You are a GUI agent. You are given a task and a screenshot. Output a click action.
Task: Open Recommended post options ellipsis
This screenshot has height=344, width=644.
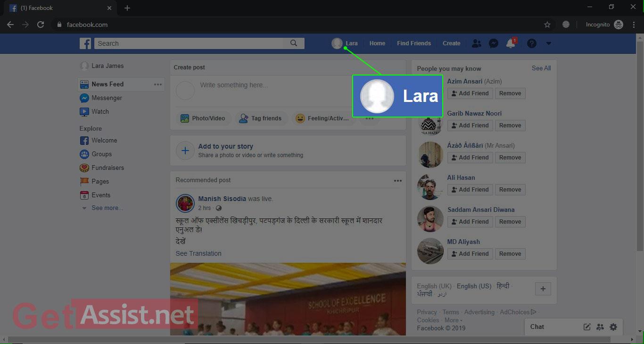398,180
